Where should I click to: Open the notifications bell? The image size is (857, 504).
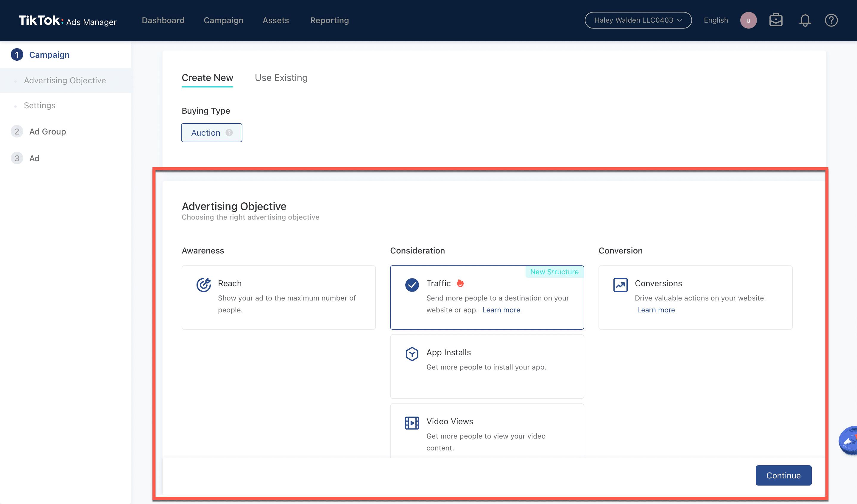805,21
